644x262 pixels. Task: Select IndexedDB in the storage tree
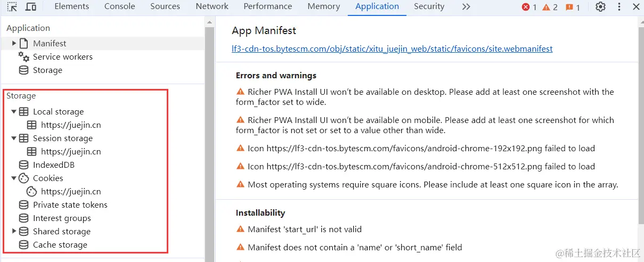pos(53,165)
